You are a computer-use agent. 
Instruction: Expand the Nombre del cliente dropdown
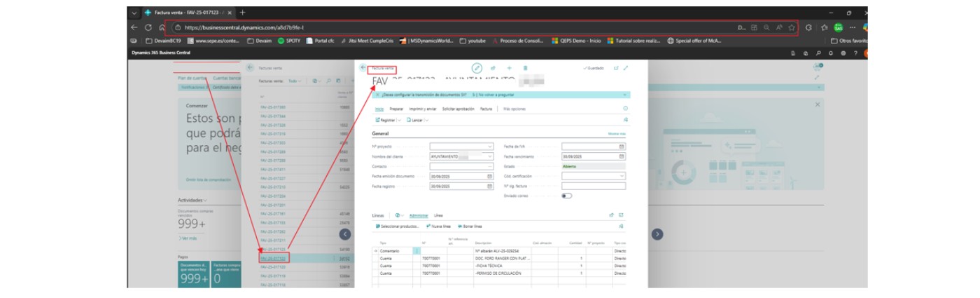490,156
